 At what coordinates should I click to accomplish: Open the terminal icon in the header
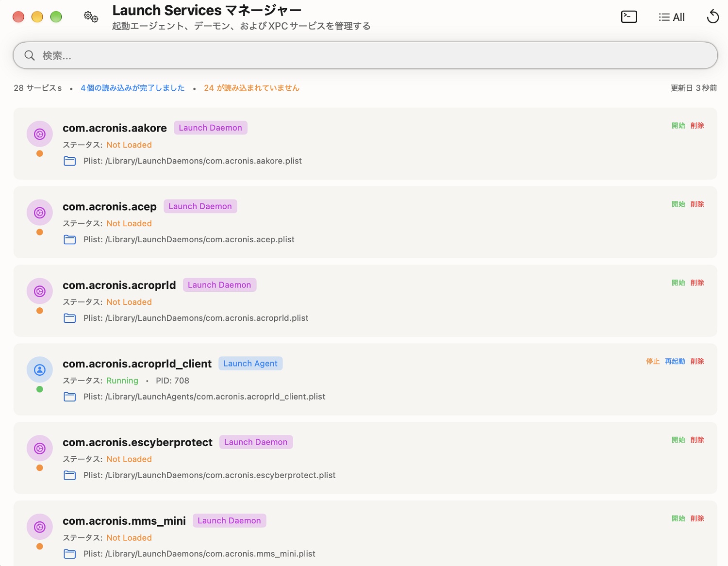pos(629,17)
